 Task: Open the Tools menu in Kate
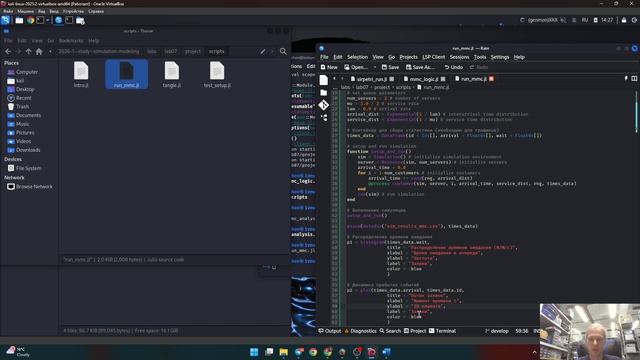click(x=480, y=57)
